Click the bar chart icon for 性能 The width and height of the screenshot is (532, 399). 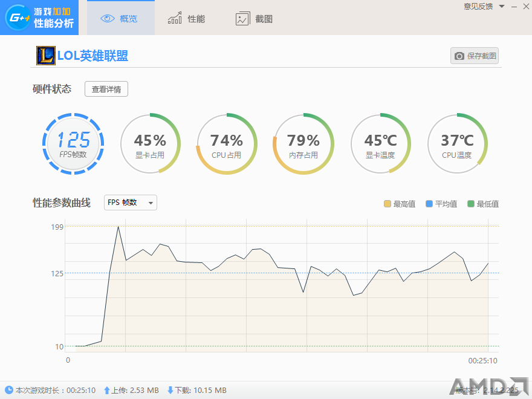click(x=175, y=18)
